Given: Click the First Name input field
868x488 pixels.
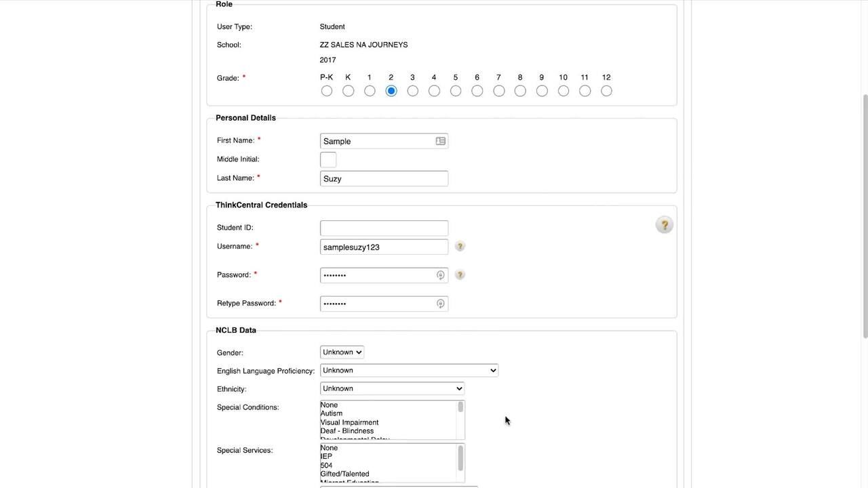Looking at the screenshot, I should tap(384, 141).
